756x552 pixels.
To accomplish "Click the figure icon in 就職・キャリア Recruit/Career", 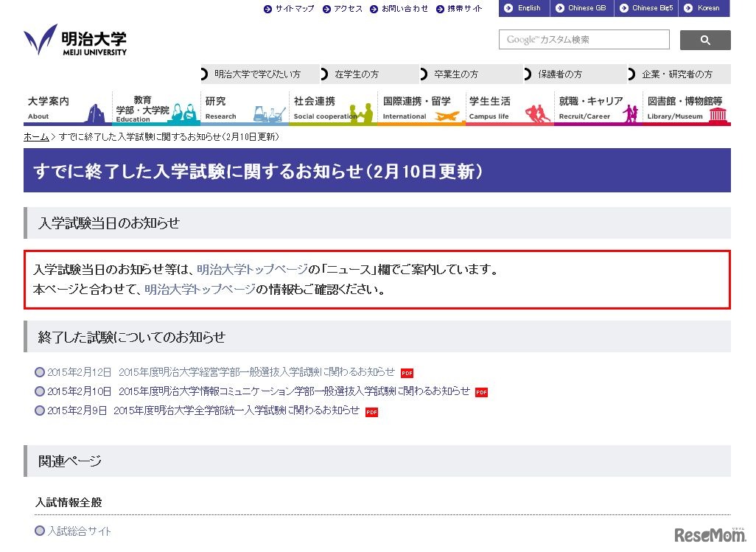I will pos(630,112).
